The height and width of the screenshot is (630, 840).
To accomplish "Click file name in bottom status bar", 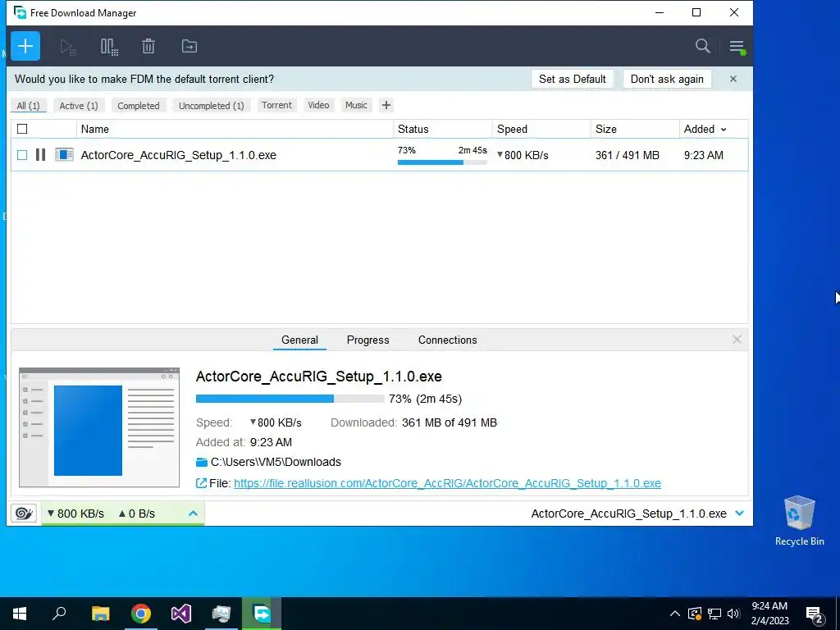I will [x=629, y=514].
